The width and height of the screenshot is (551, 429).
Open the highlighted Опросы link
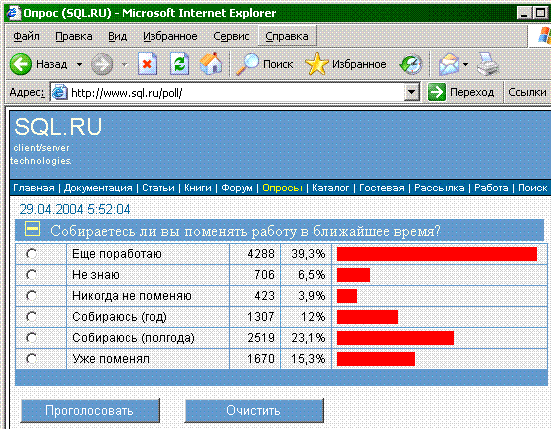click(282, 188)
